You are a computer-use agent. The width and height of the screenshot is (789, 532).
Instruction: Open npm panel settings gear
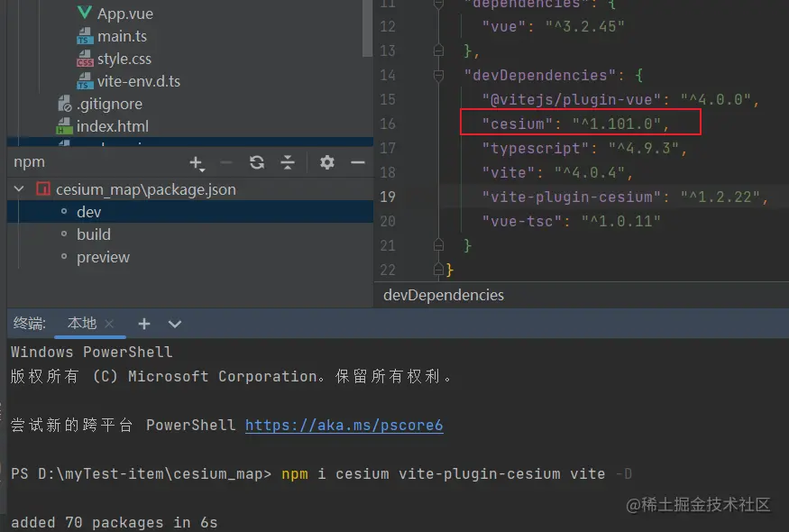pyautogui.click(x=327, y=162)
